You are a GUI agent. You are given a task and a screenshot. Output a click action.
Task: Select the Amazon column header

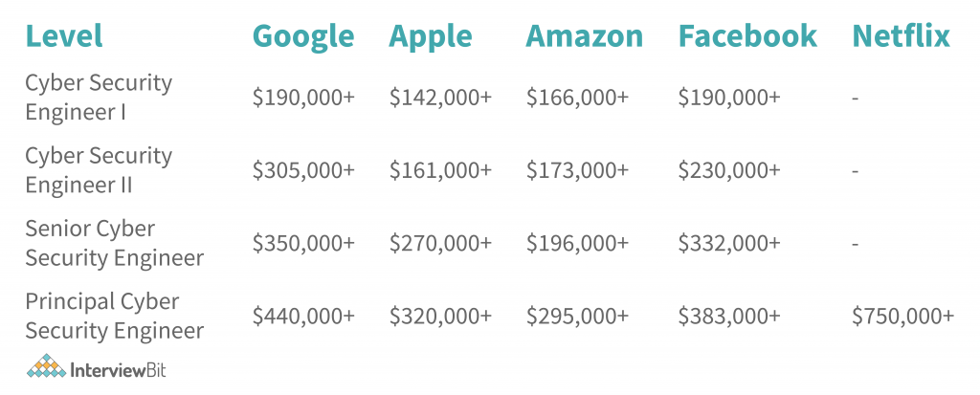tap(585, 36)
